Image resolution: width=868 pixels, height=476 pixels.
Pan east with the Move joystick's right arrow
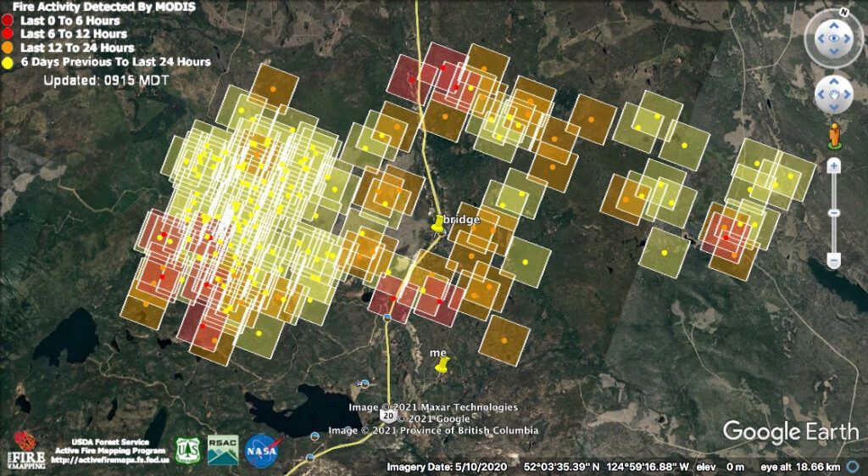coord(847,95)
